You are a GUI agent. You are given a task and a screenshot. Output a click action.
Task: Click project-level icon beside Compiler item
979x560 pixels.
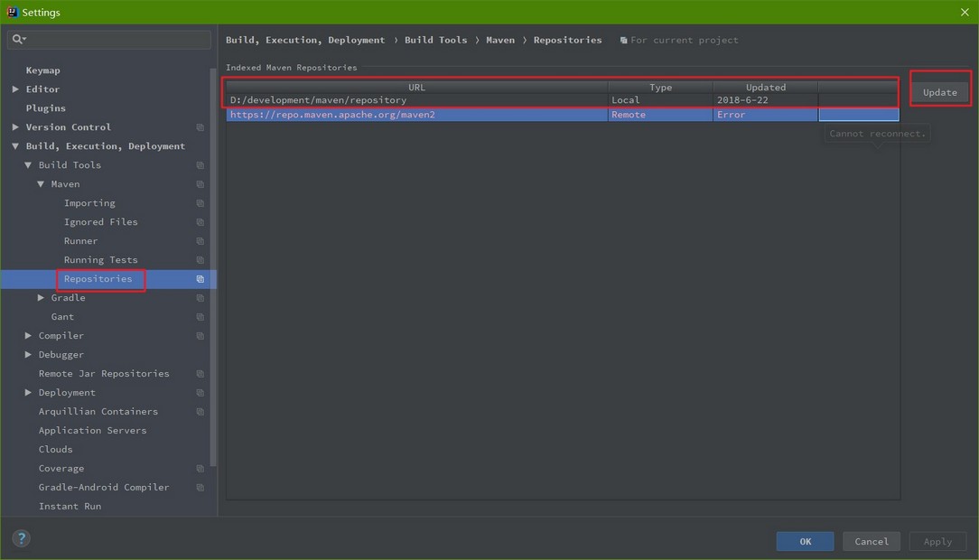pyautogui.click(x=200, y=336)
